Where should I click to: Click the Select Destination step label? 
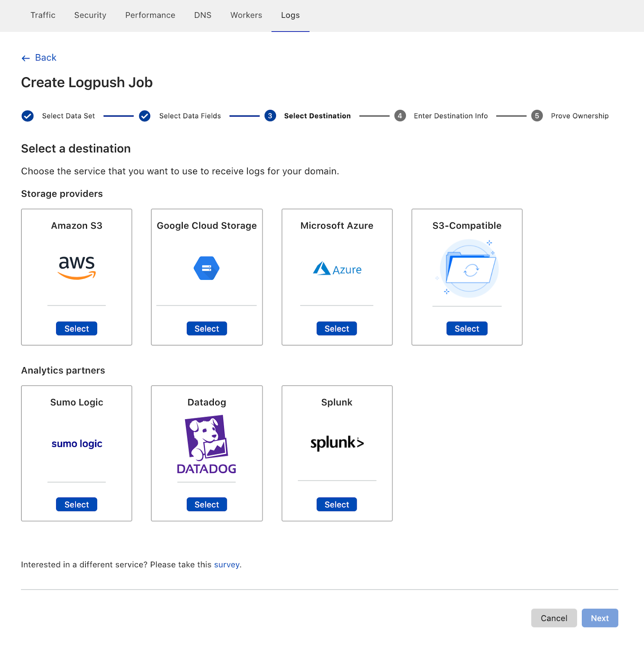(318, 116)
